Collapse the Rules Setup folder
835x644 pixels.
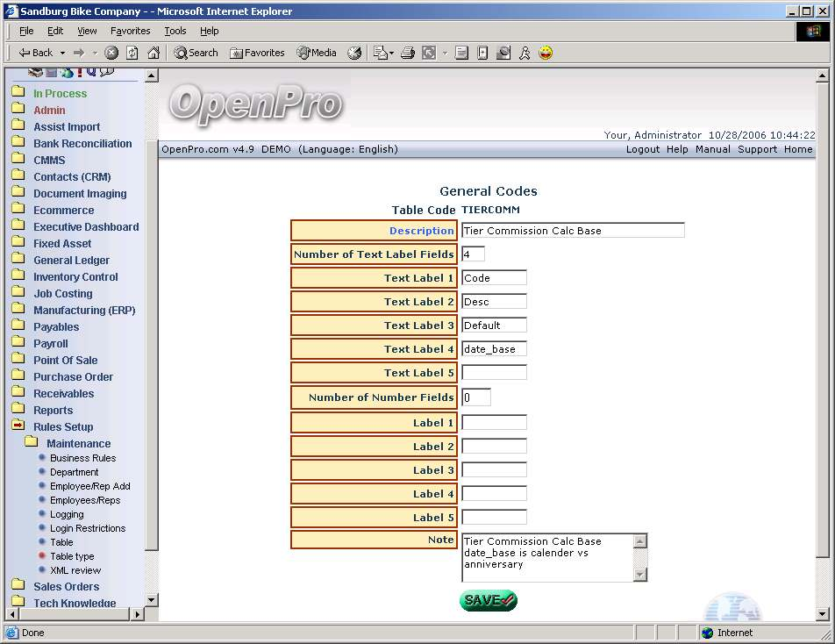pyautogui.click(x=18, y=426)
